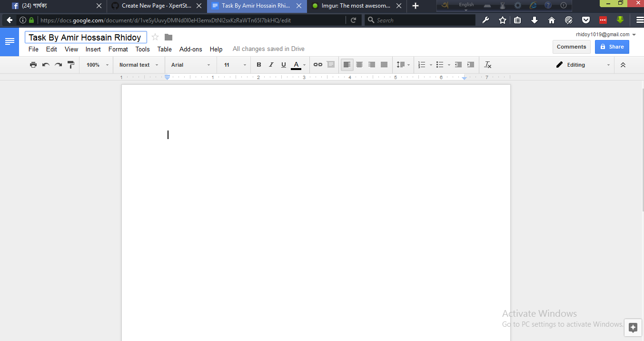Open the text color picker
This screenshot has width=644, height=341.
click(298, 65)
